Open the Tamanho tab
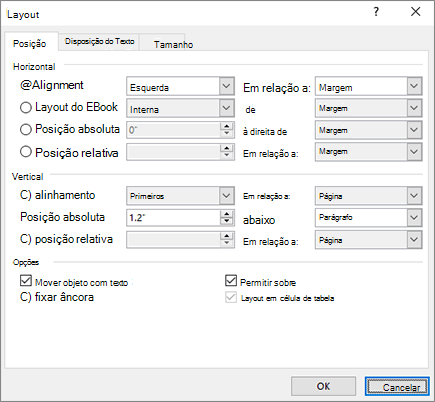This screenshot has width=435, height=402. [173, 44]
